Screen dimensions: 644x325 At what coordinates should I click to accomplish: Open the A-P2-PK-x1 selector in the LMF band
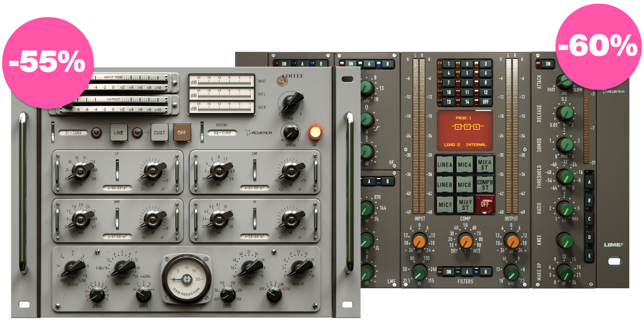(x=254, y=188)
